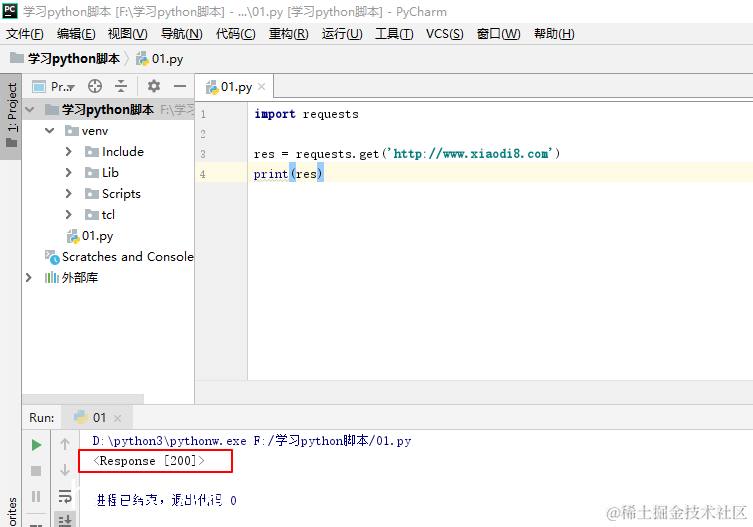753x527 pixels.
Task: Collapse the venv folder
Action: (x=49, y=131)
